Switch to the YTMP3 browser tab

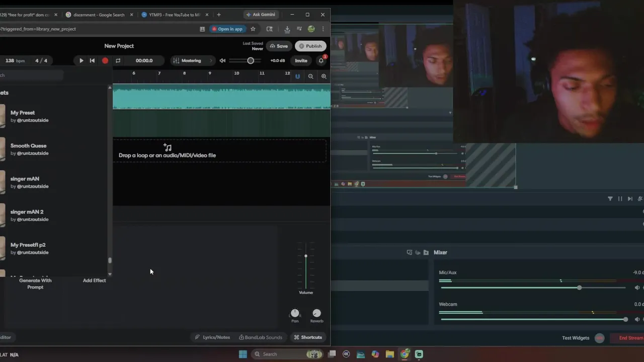coord(175,15)
